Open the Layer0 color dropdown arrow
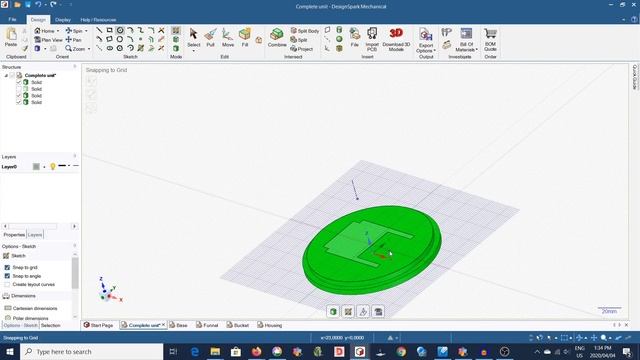The height and width of the screenshot is (360, 640). pos(44,167)
